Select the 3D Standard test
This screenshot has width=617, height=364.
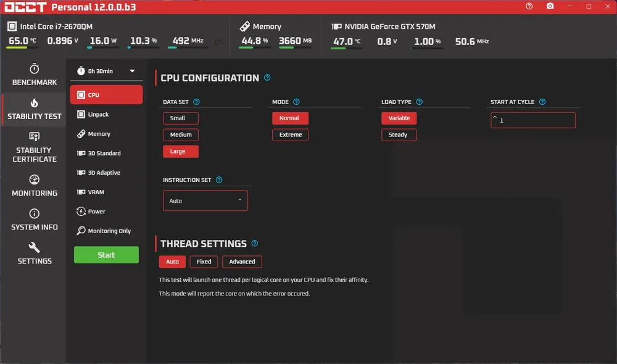[x=106, y=153]
